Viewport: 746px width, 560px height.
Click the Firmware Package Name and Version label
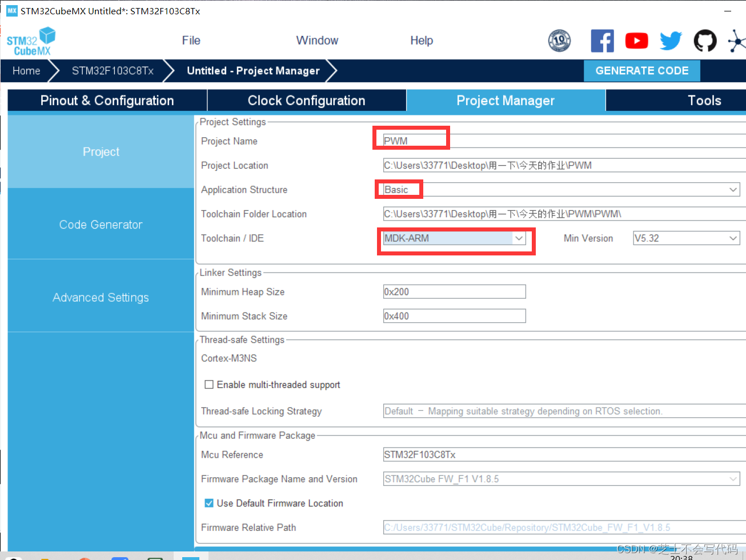click(279, 479)
